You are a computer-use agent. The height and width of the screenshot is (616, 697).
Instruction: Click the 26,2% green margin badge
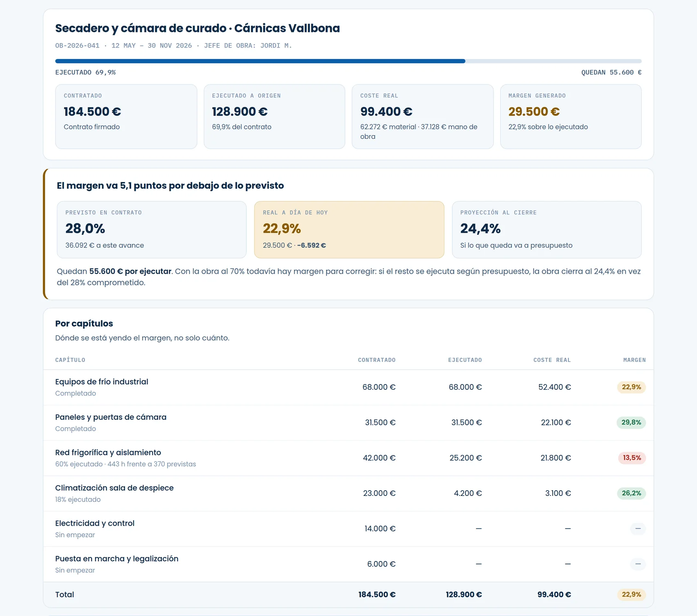tap(631, 493)
